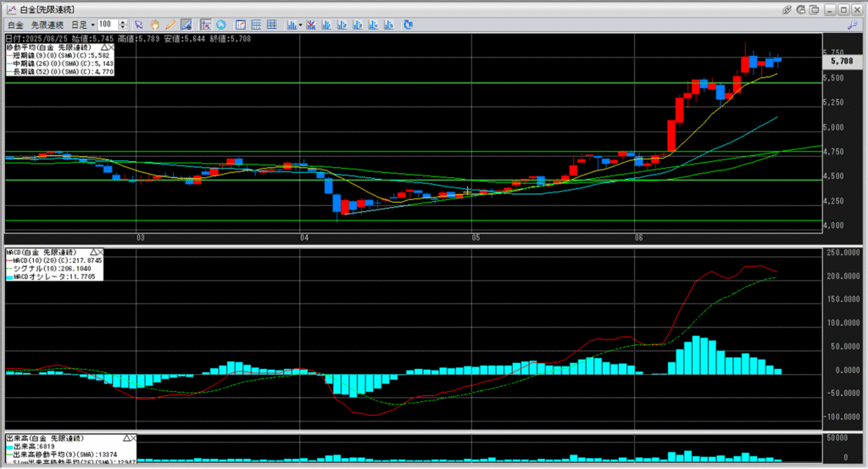This screenshot has height=469, width=868.
Task: Select the arrow pointer cursor tool
Action: coord(140,25)
